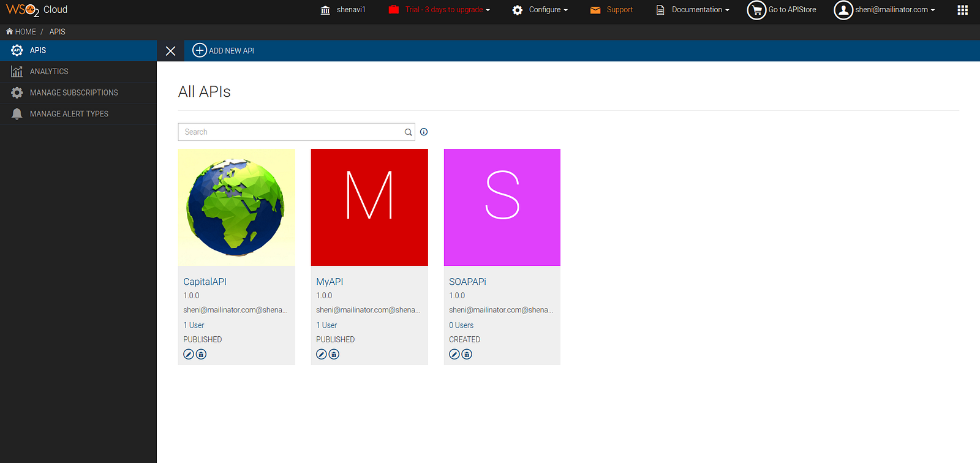Click the Home breadcrumb house icon
Screen dimensions: 980x463
(9, 31)
